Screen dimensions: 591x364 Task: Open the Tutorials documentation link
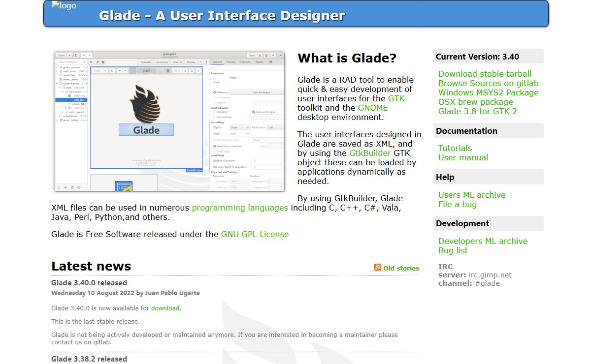pyautogui.click(x=455, y=148)
